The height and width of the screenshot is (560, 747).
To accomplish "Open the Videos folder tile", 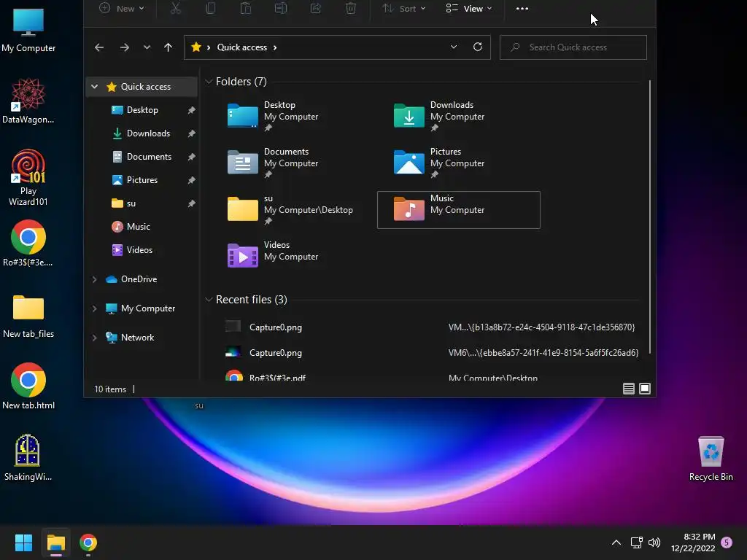I will pyautogui.click(x=292, y=254).
